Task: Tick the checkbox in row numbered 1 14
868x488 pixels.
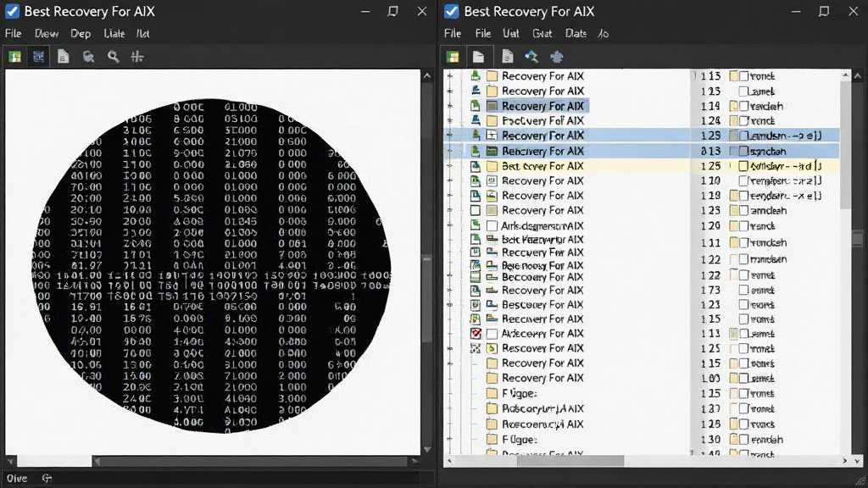Action: (744, 106)
